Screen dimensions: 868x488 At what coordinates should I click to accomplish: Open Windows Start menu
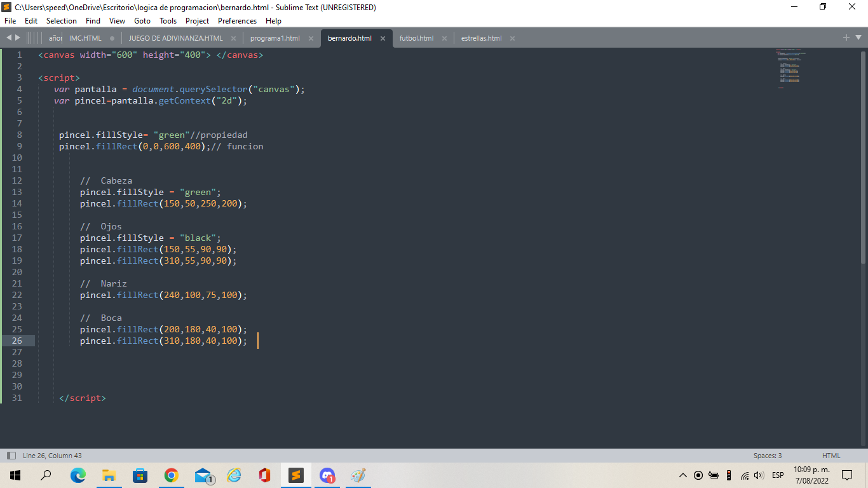(x=15, y=475)
